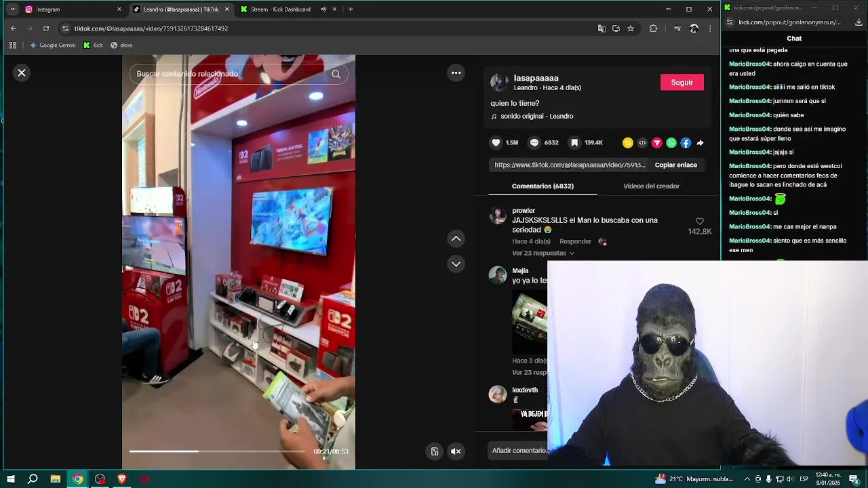This screenshot has width=868, height=488.
Task: Share the video to WhatsApp
Action: pos(671,142)
